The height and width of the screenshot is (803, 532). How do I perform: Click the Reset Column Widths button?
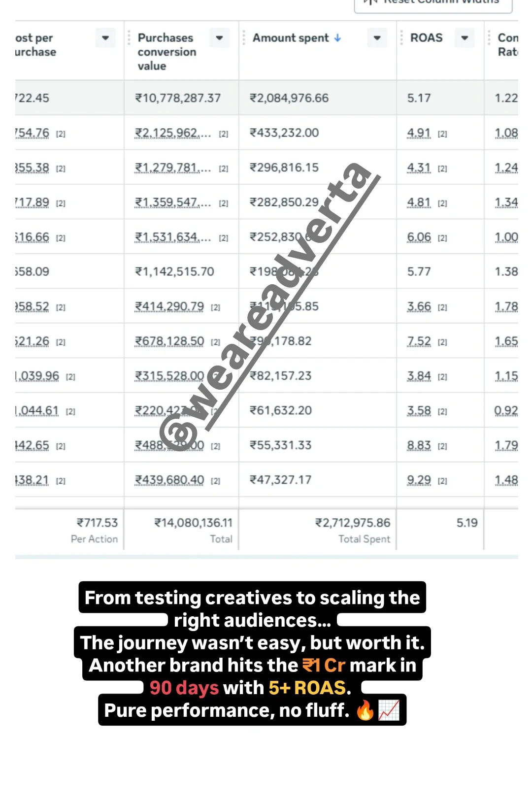[x=433, y=3]
